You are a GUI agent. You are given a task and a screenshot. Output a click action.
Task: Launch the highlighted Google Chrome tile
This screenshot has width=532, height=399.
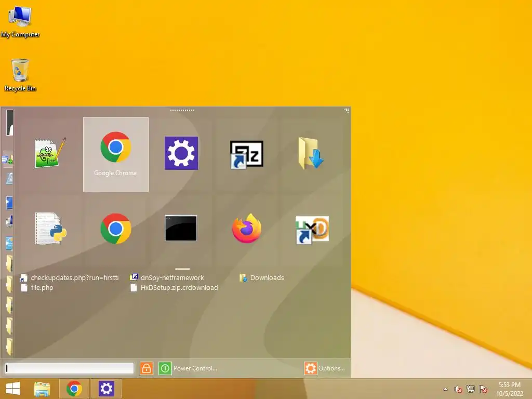pos(116,154)
